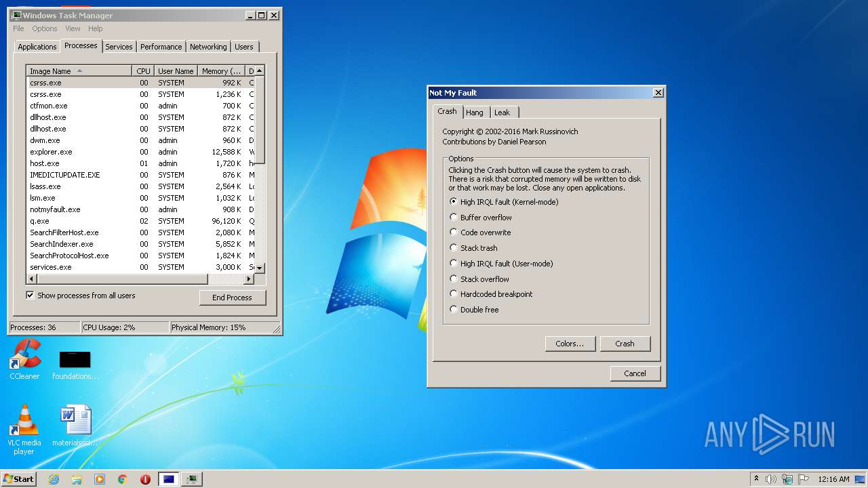Open the View menu in Task Manager
The image size is (868, 488).
(73, 28)
